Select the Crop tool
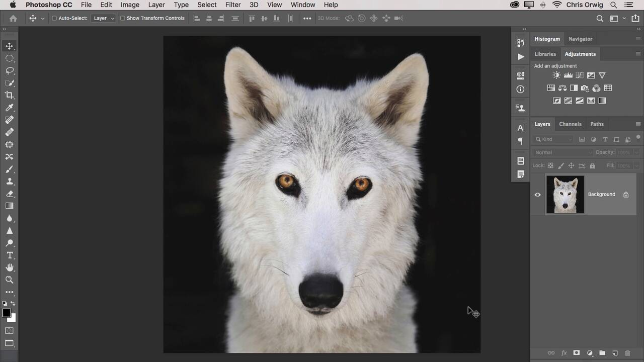The height and width of the screenshot is (362, 644). click(x=10, y=95)
